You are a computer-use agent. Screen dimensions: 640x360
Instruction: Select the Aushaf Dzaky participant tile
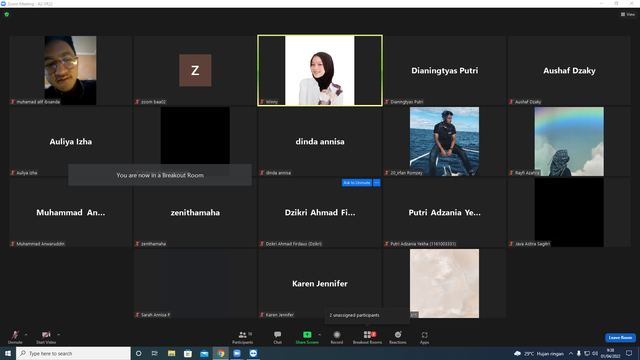coord(569,70)
